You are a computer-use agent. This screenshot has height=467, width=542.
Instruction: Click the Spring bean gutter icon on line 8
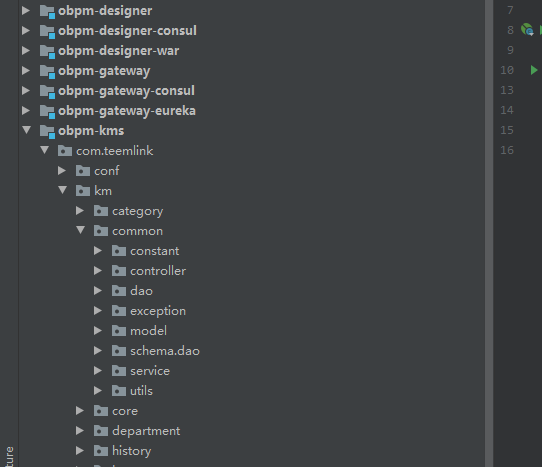(x=527, y=30)
